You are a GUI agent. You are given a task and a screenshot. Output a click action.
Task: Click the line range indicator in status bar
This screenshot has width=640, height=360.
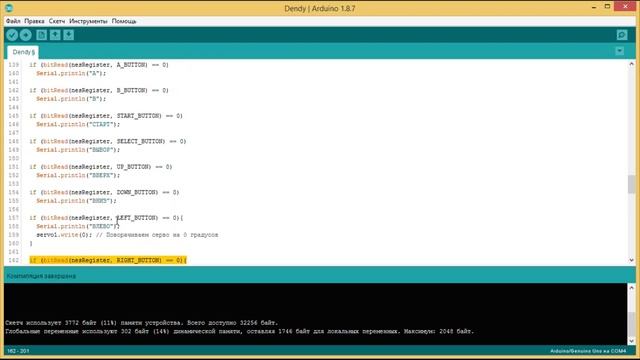coord(18,351)
